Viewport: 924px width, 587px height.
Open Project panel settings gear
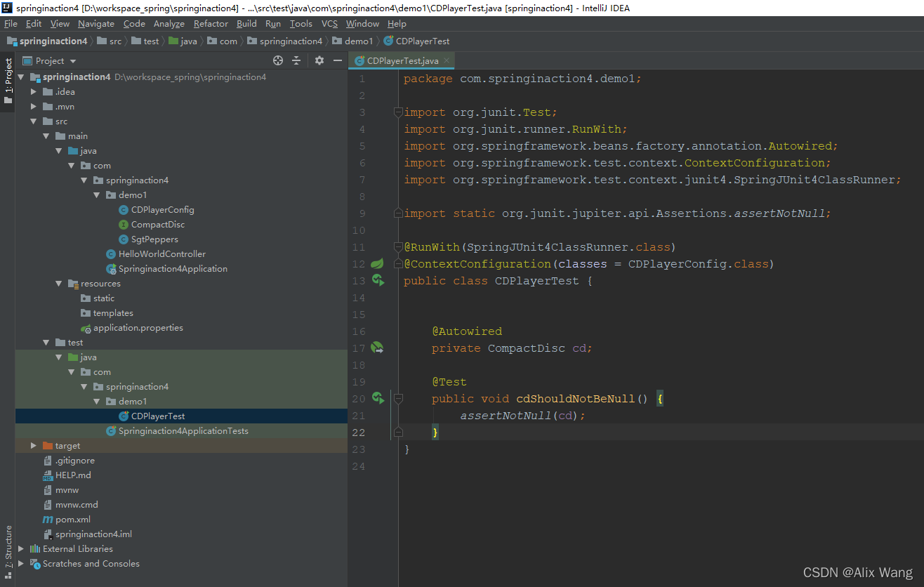pyautogui.click(x=319, y=61)
